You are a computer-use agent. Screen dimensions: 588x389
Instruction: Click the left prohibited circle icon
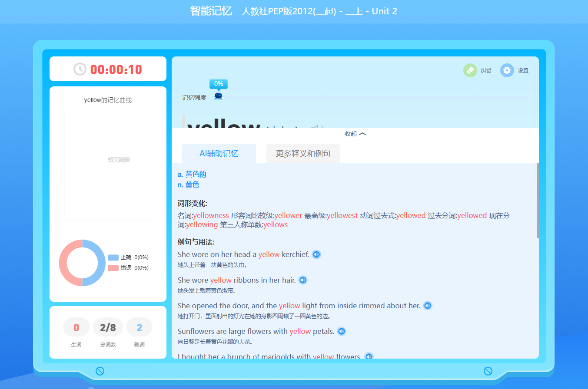coord(100,371)
